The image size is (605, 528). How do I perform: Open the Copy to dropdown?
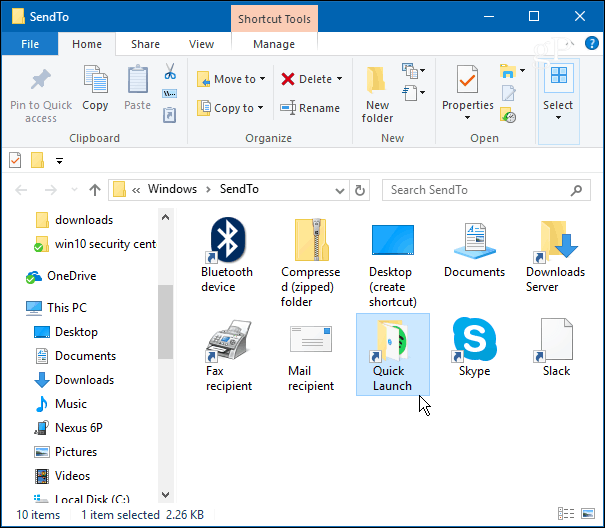(x=230, y=108)
